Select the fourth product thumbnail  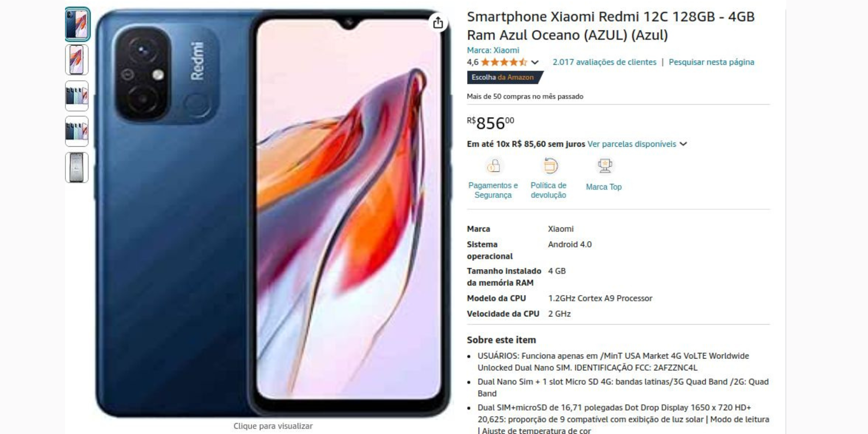tap(77, 132)
